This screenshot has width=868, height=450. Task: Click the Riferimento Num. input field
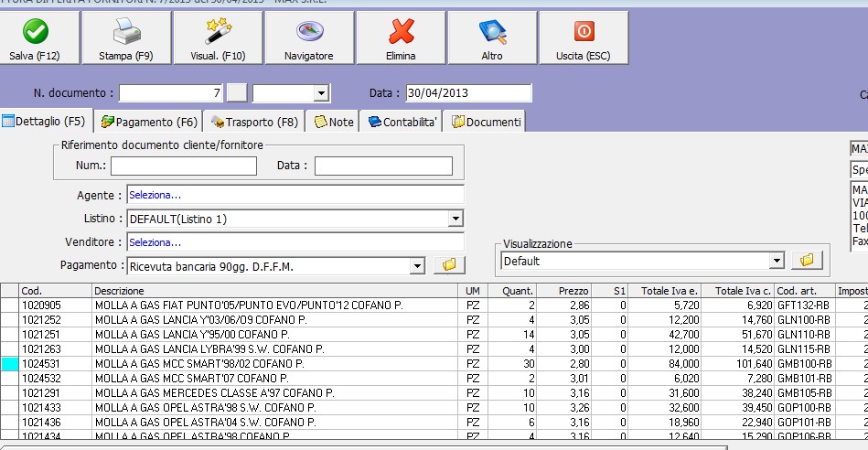click(184, 166)
